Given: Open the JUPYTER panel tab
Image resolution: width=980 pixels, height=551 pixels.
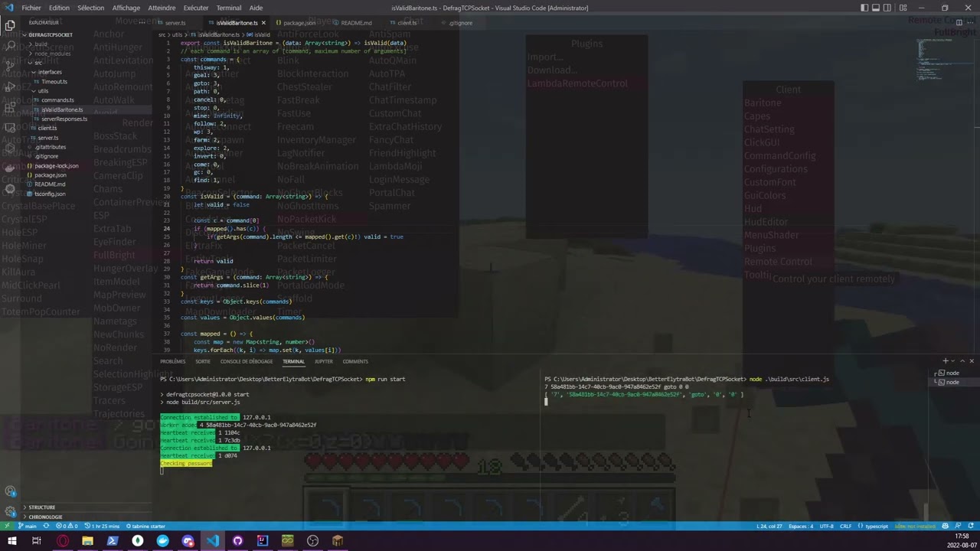Looking at the screenshot, I should 323,361.
